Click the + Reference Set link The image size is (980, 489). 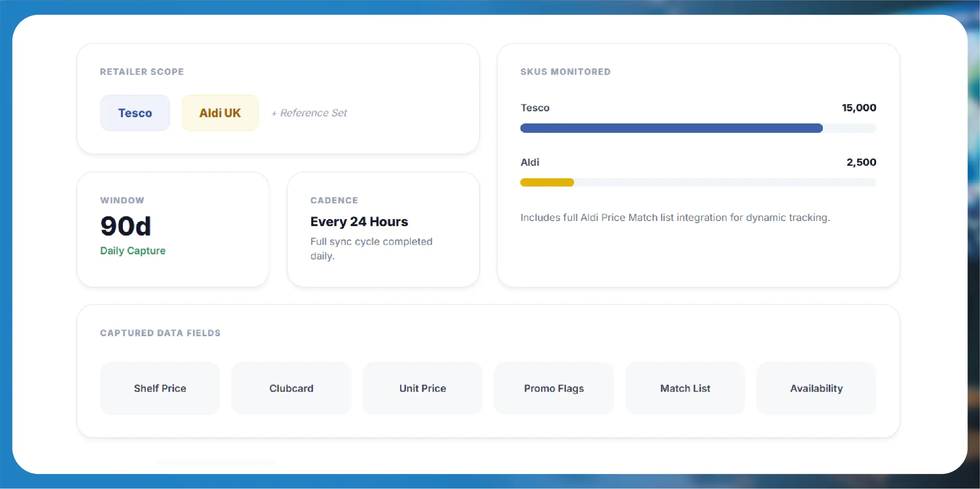(x=309, y=113)
